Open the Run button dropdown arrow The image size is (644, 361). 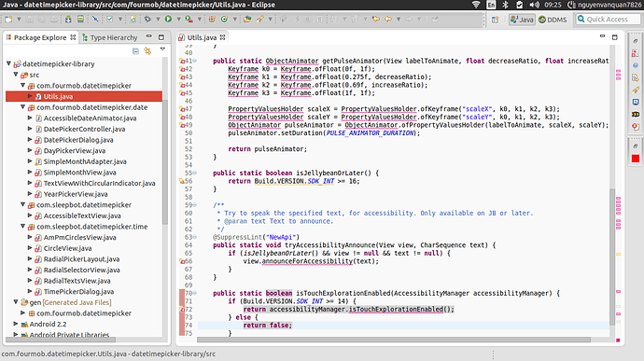(178, 19)
